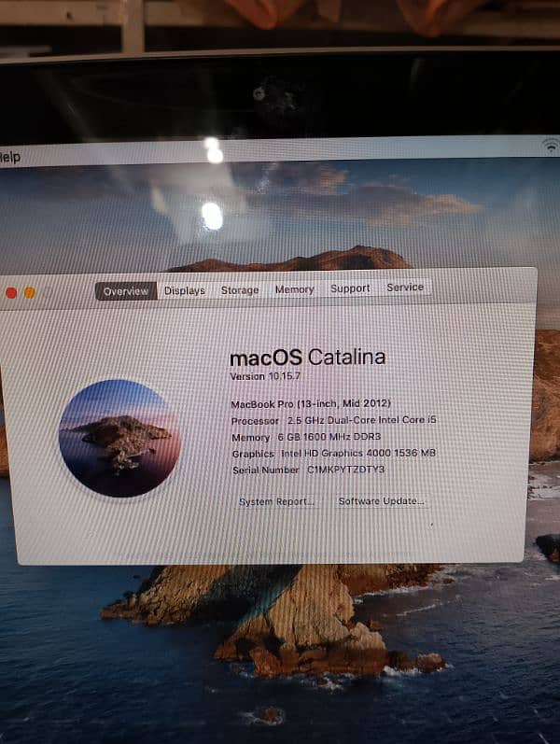Click the Wi-Fi icon in menu bar
Screen dimensions: 560x744
coord(551,145)
